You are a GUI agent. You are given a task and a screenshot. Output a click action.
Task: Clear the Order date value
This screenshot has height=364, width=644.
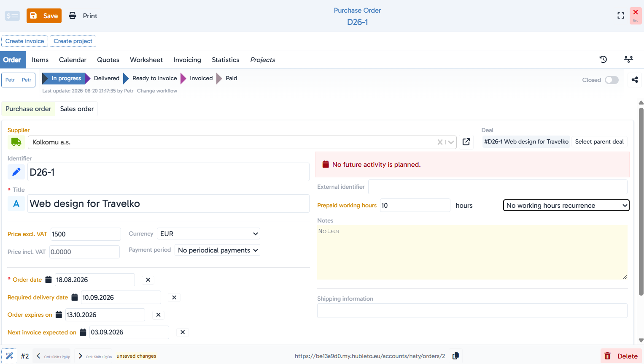tap(148, 280)
